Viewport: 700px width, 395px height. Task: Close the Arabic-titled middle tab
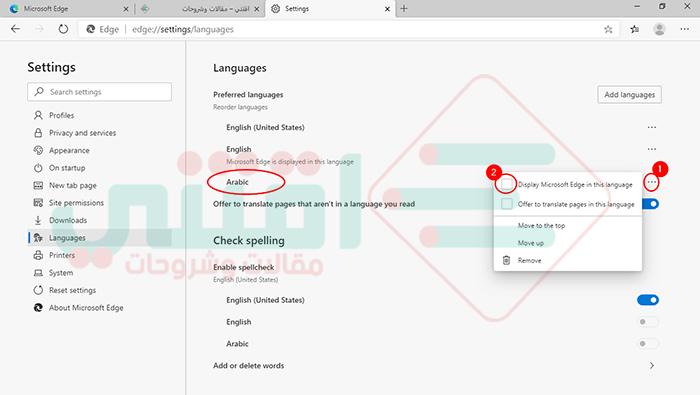257,9
